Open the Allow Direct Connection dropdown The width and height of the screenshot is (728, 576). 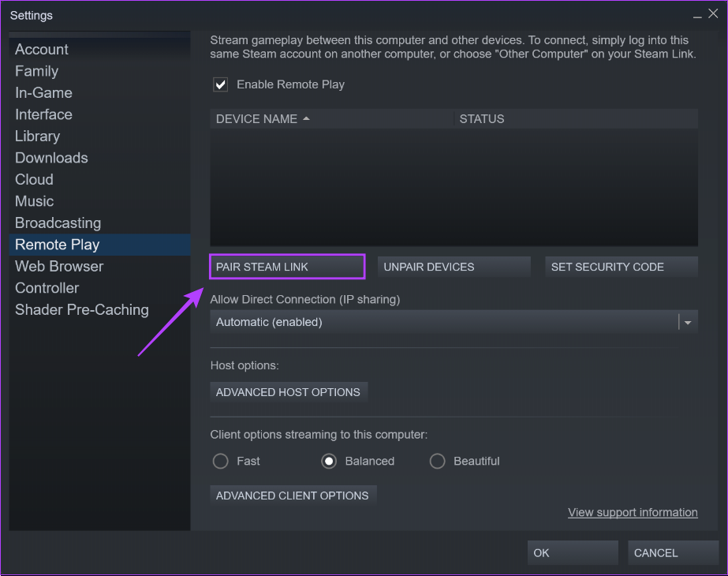point(454,322)
